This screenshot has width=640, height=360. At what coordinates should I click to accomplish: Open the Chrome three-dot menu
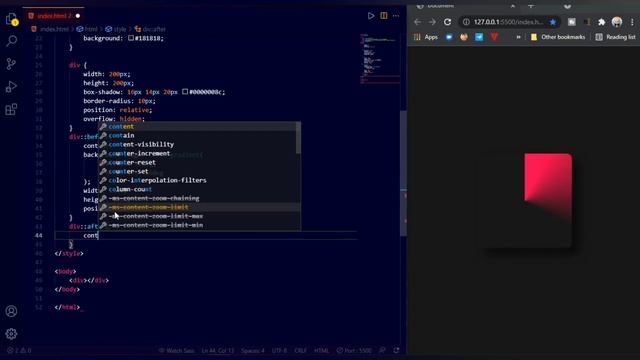pyautogui.click(x=632, y=22)
